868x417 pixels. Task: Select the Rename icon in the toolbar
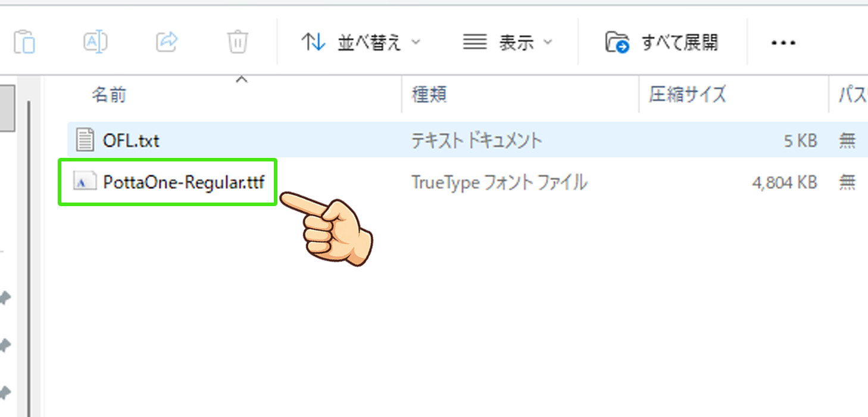tap(95, 42)
